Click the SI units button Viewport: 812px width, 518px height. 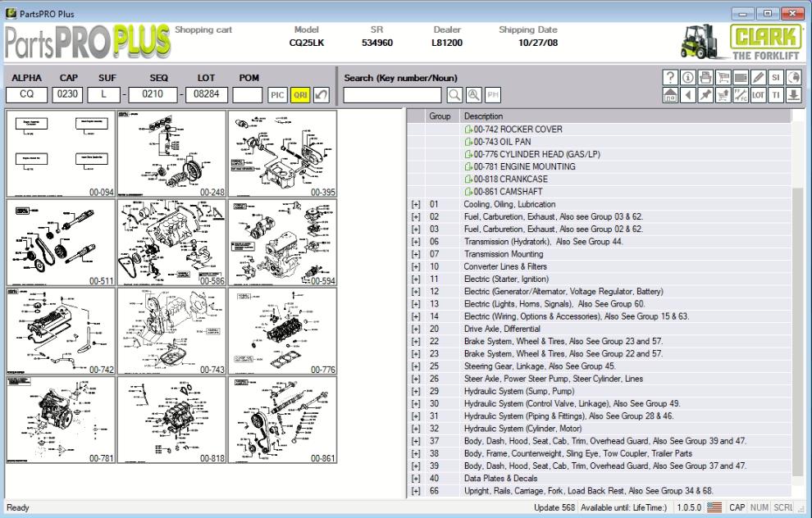776,79
